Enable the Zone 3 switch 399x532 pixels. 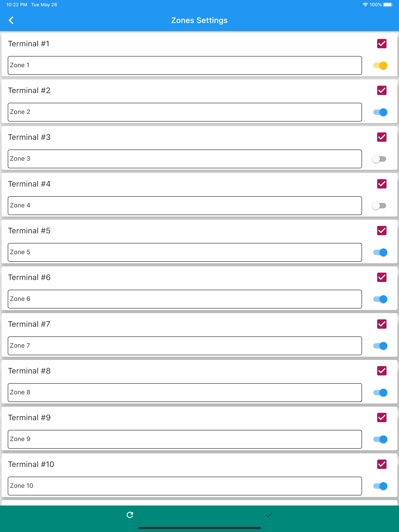coord(379,159)
